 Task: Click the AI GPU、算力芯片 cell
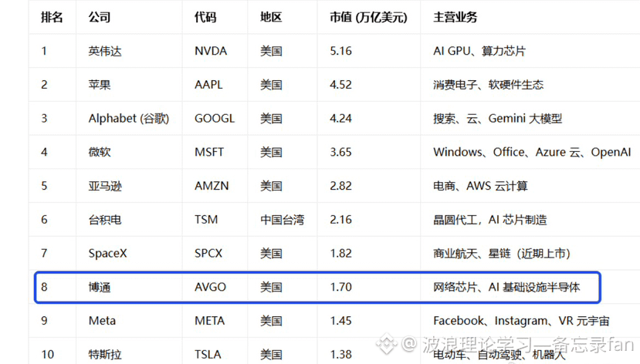coord(479,51)
